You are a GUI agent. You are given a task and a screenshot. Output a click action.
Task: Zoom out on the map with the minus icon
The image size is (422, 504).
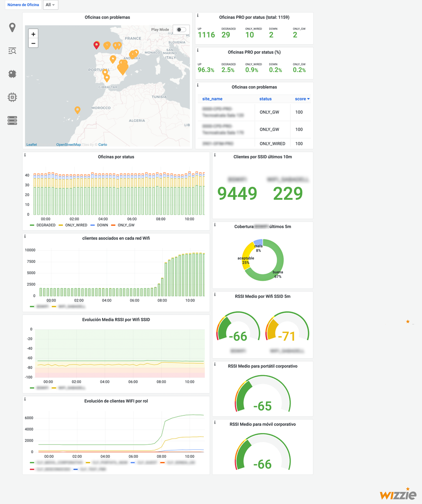point(33,42)
